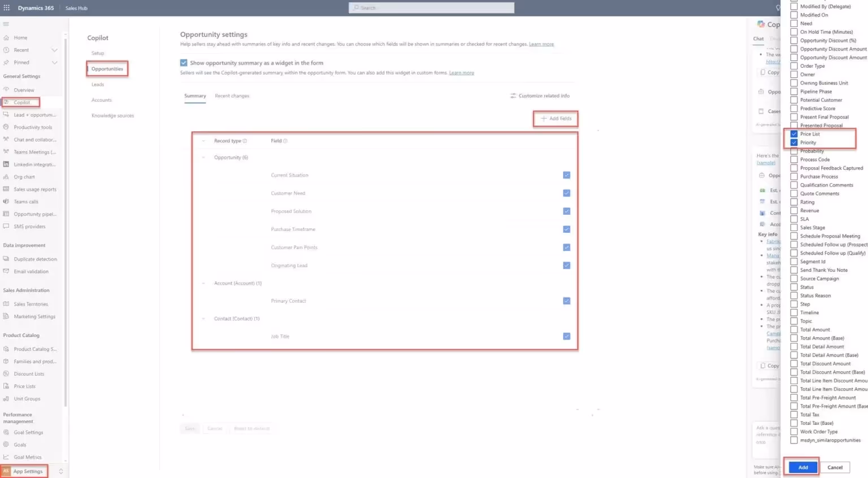Screen dimensions: 868x478
Task: Select Leads in Copilot settings menu
Action: [98, 85]
